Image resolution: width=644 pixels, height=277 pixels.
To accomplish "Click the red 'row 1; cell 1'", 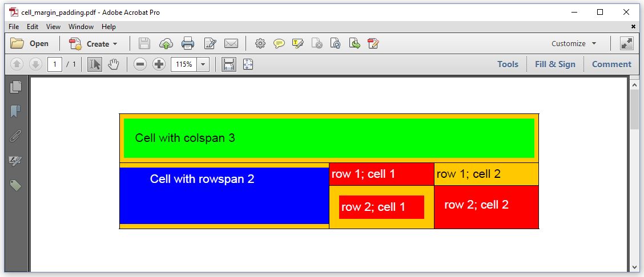I will (x=381, y=174).
